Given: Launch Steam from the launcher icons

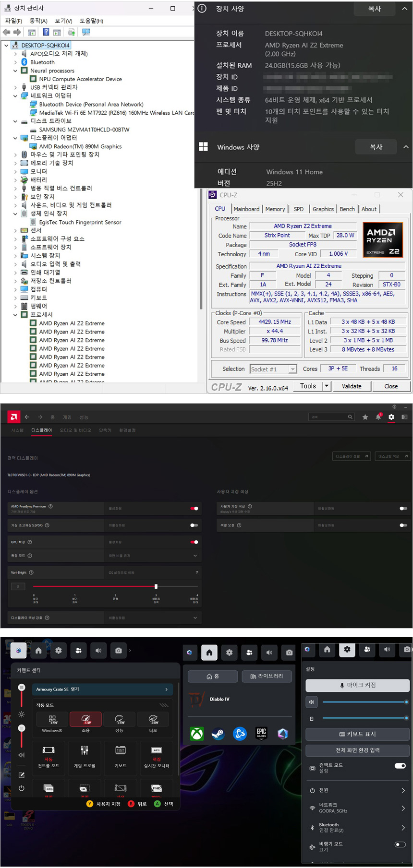Looking at the screenshot, I should [218, 734].
